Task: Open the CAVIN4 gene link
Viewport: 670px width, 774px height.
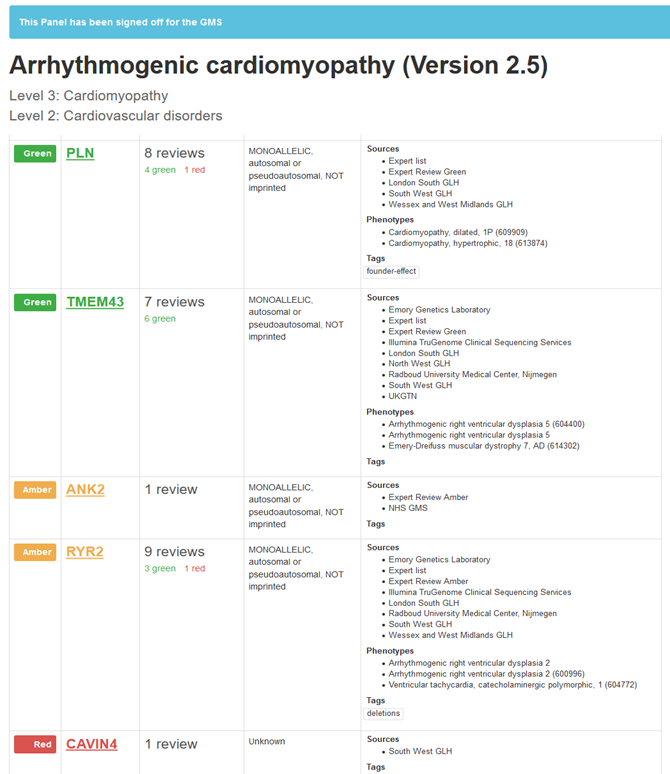Action: [x=91, y=743]
